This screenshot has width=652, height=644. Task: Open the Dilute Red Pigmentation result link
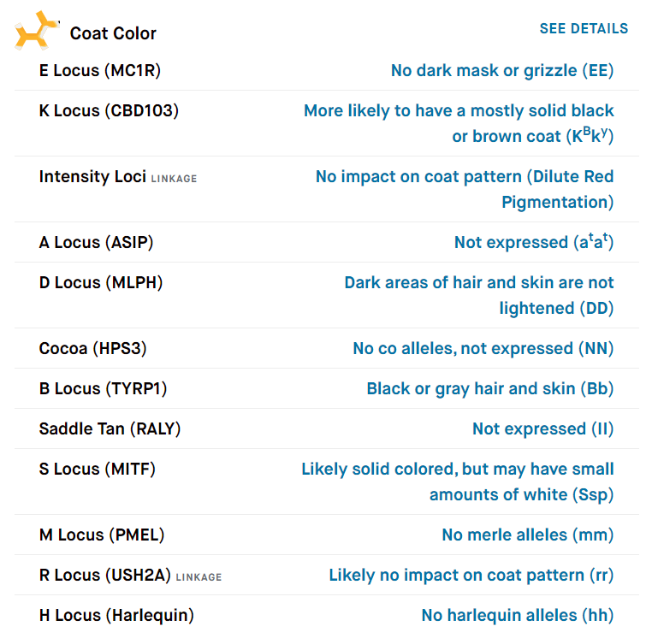[465, 189]
